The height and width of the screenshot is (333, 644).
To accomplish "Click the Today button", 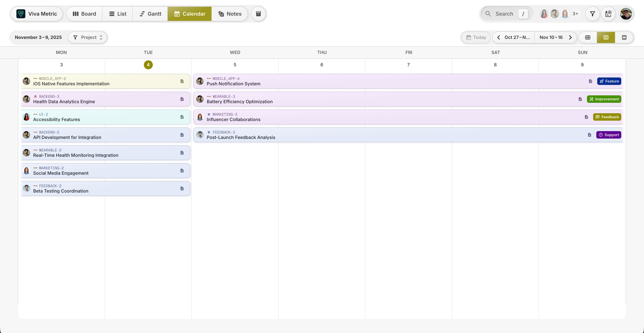I will [476, 37].
